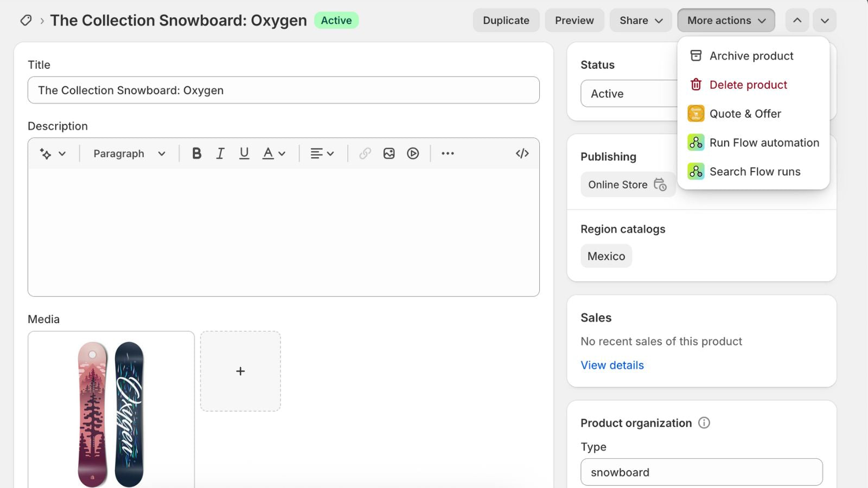Open the text color dropdown

274,153
